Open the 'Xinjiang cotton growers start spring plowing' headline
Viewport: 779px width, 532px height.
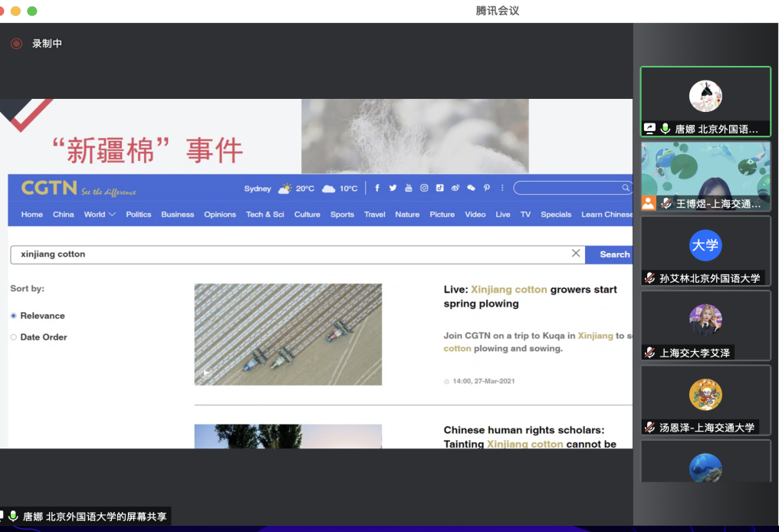pyautogui.click(x=530, y=297)
